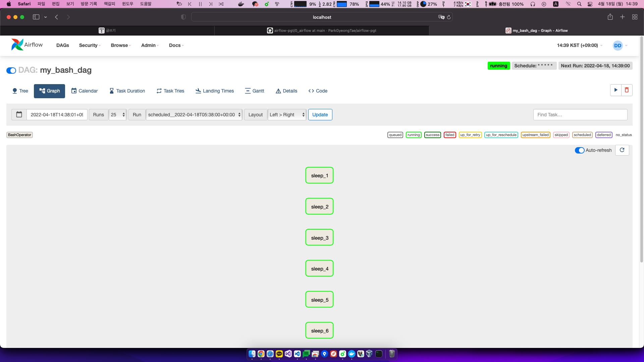The height and width of the screenshot is (362, 644).
Task: Click the failed status legend box
Action: [x=449, y=135]
